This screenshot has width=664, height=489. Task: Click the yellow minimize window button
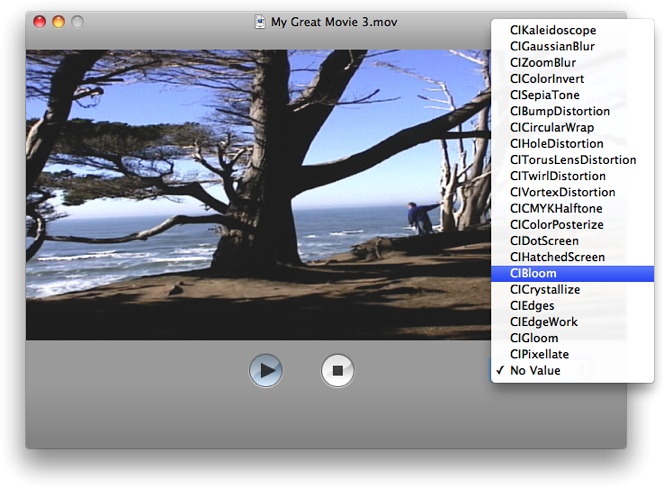coord(58,21)
